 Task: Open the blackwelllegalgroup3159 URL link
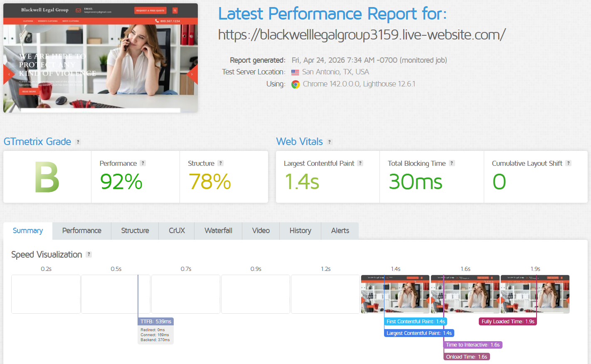[362, 34]
